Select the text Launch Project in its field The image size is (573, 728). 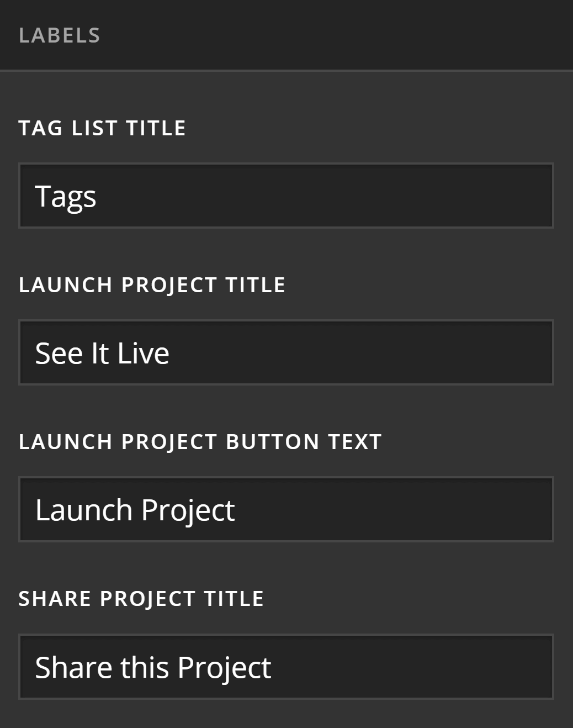134,508
